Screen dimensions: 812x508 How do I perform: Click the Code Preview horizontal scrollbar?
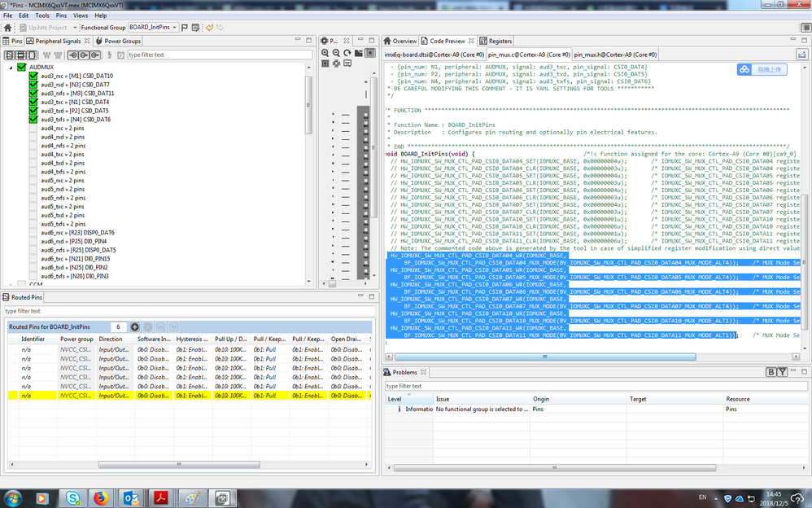[545, 357]
